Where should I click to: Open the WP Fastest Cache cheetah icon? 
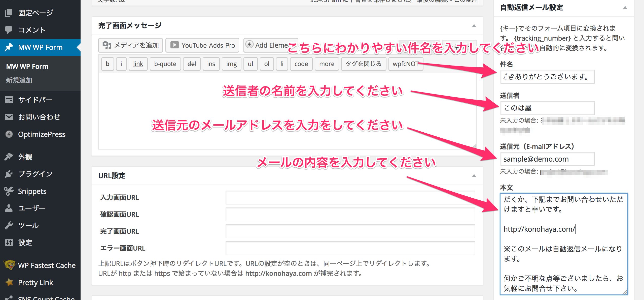tap(10, 265)
